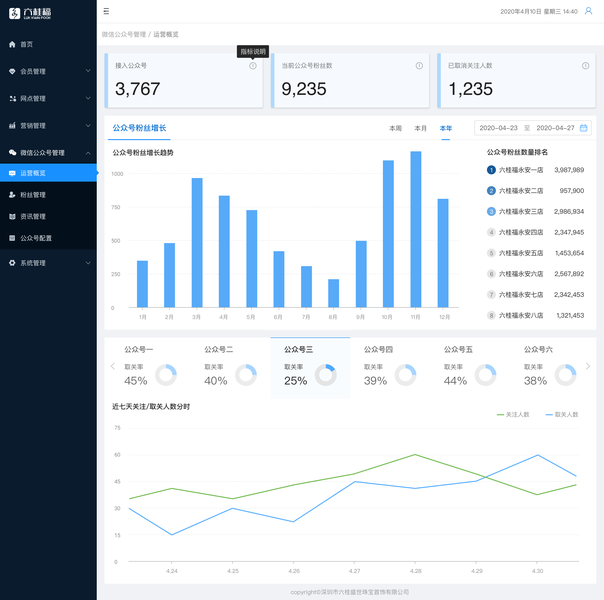The image size is (604, 600).
Task: Go to 首页 home icon
Action: [12, 44]
